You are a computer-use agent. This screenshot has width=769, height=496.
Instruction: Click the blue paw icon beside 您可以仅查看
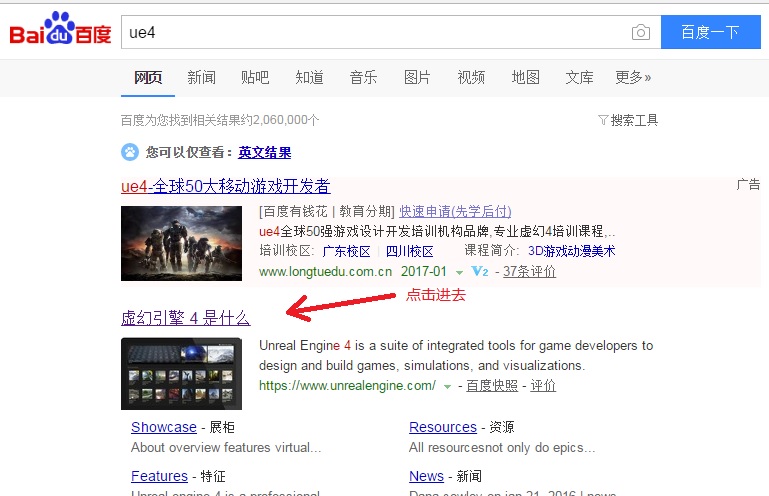(x=130, y=152)
